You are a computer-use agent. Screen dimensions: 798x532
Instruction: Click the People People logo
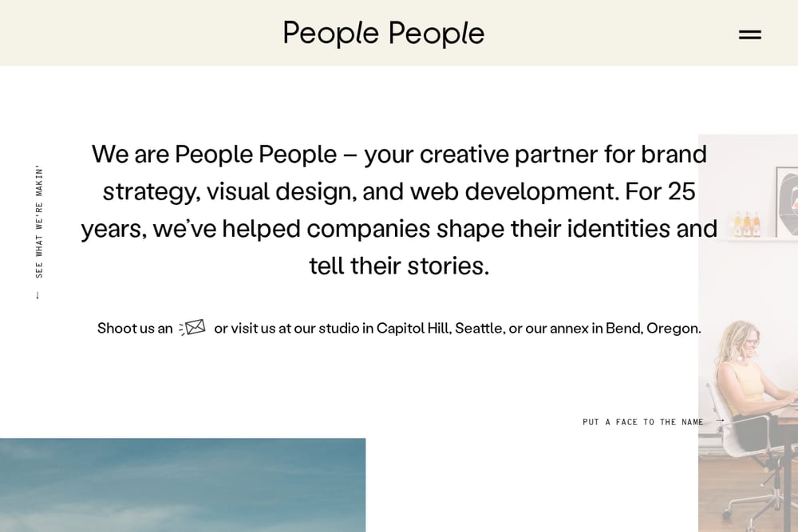coord(384,33)
